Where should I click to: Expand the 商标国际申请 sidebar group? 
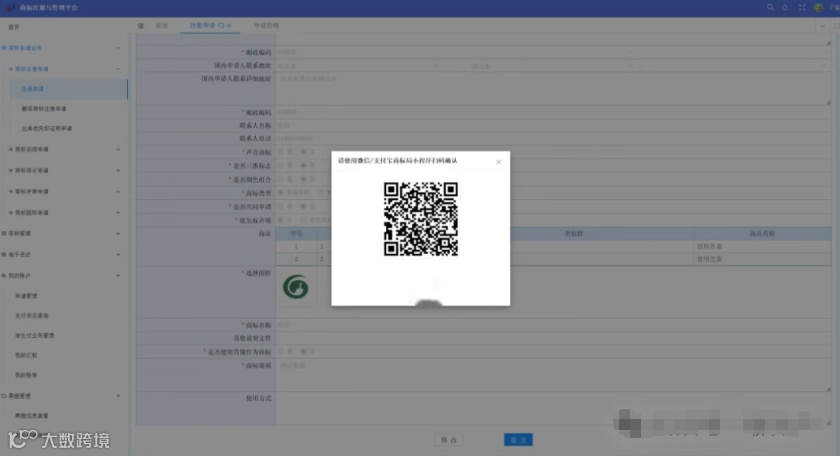tap(63, 213)
